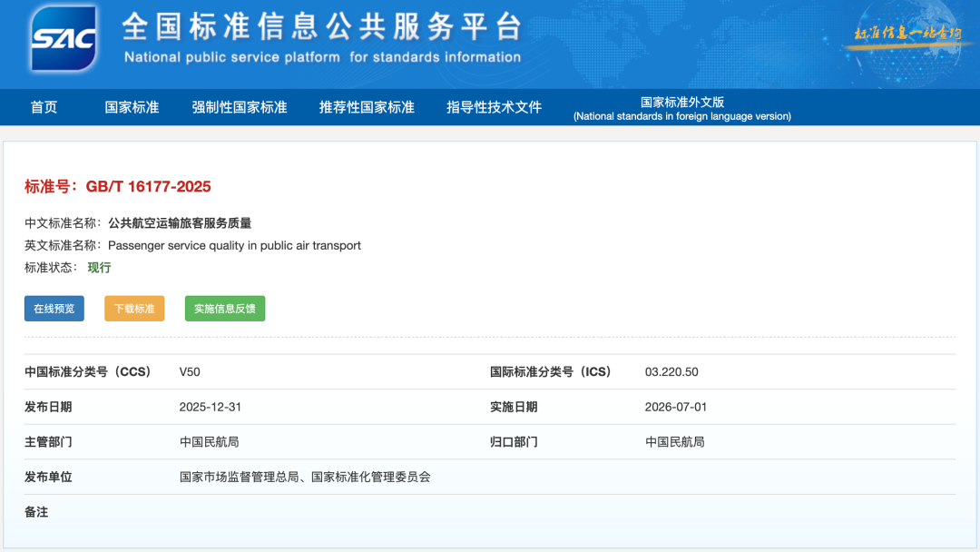Open 国家标准外文版 foreign language version

(x=682, y=108)
